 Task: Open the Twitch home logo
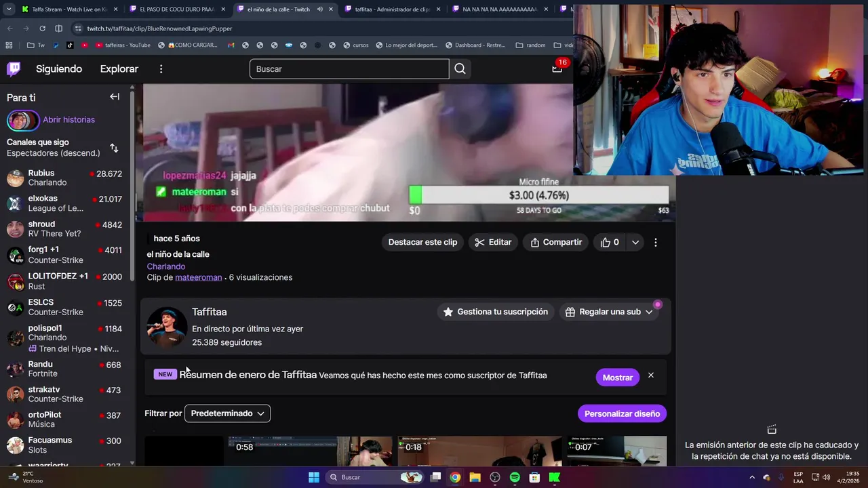click(14, 68)
